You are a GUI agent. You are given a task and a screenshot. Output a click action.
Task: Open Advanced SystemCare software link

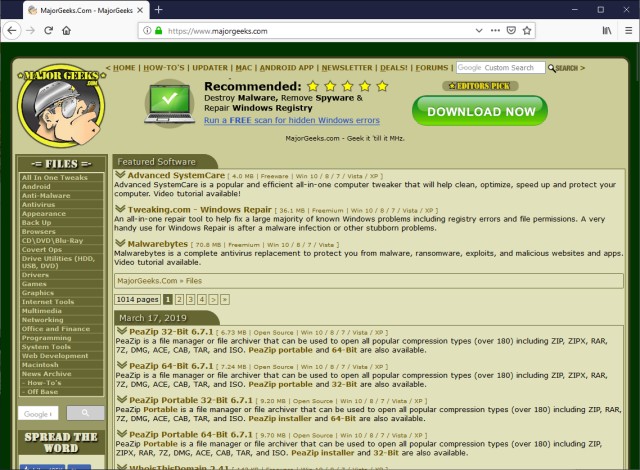[176, 175]
